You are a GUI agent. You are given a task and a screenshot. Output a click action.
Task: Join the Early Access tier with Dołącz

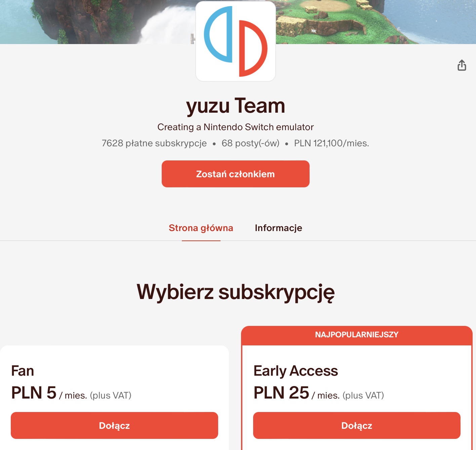point(357,425)
